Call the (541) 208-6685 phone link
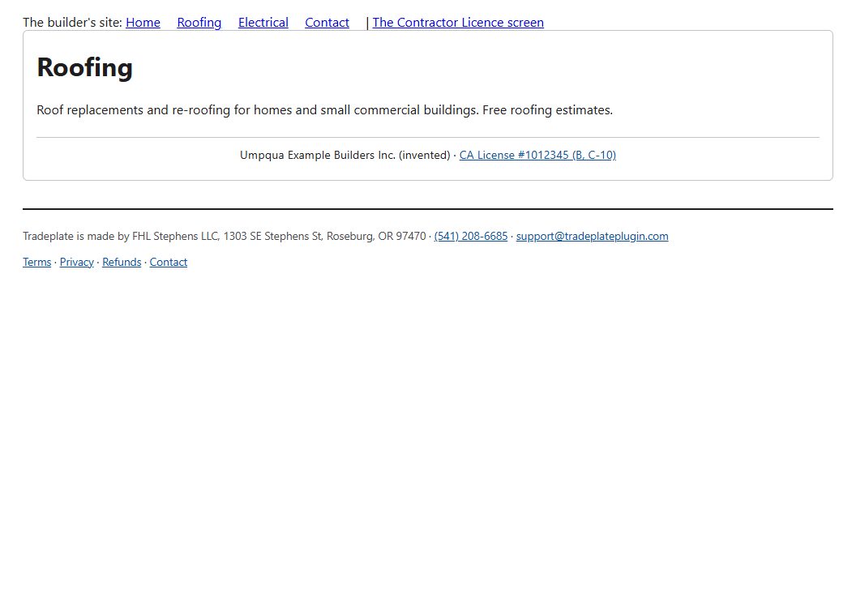The width and height of the screenshot is (856, 616). pyautogui.click(x=471, y=236)
